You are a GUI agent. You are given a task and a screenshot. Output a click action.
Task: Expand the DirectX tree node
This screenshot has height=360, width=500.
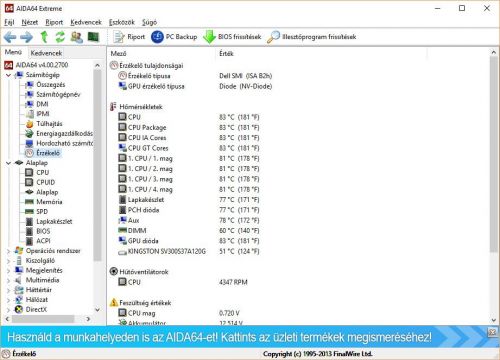click(8, 310)
